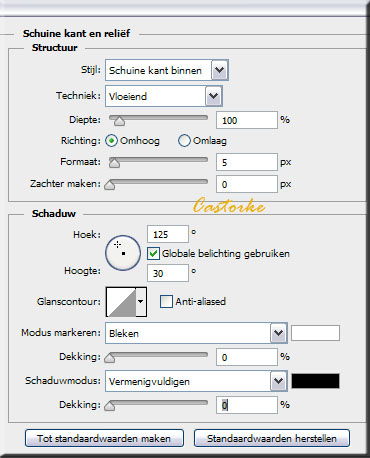The height and width of the screenshot is (458, 370).
Task: Click Standaardwaarden herstellen button
Action: click(x=272, y=438)
